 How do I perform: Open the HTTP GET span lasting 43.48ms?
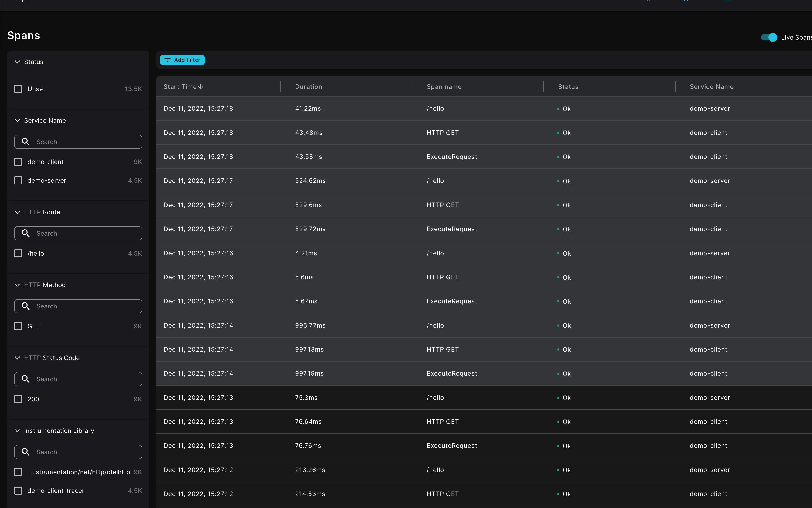(484, 133)
